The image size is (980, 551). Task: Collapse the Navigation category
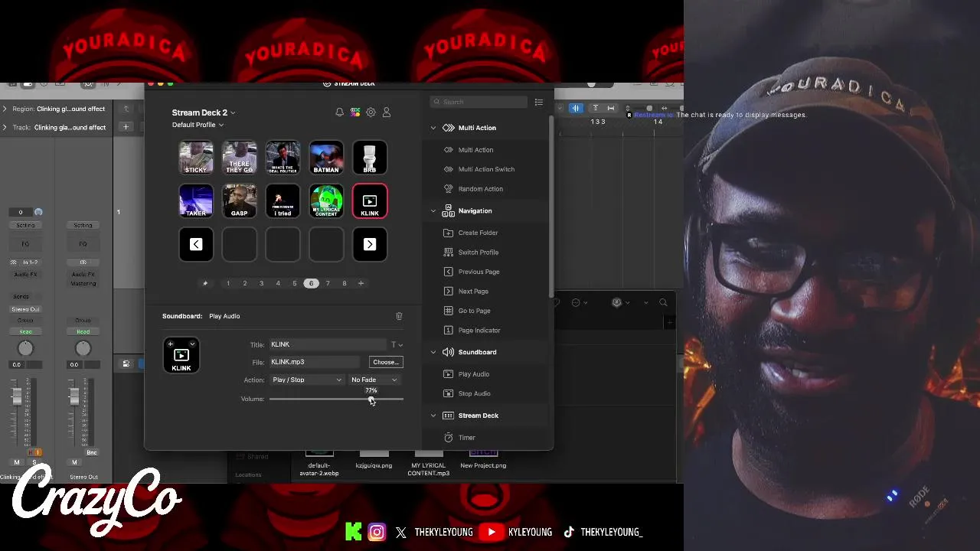[433, 210]
